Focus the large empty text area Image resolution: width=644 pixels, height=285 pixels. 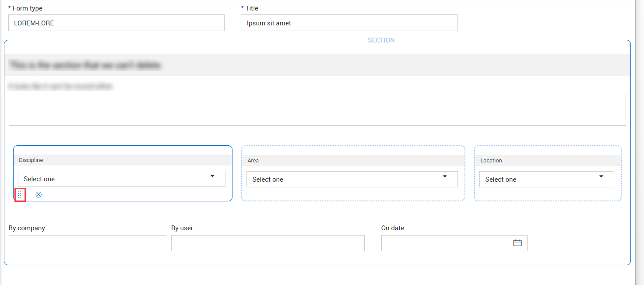point(317,109)
